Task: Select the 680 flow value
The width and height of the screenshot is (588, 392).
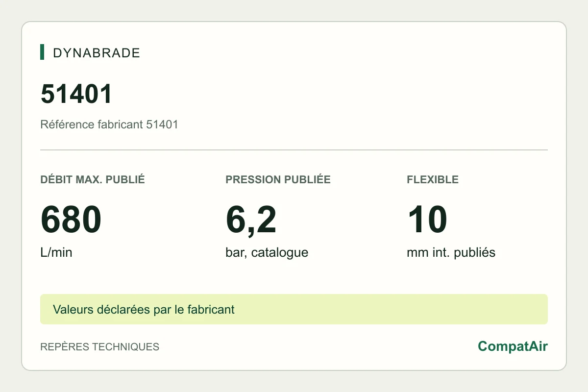Action: 71,220
